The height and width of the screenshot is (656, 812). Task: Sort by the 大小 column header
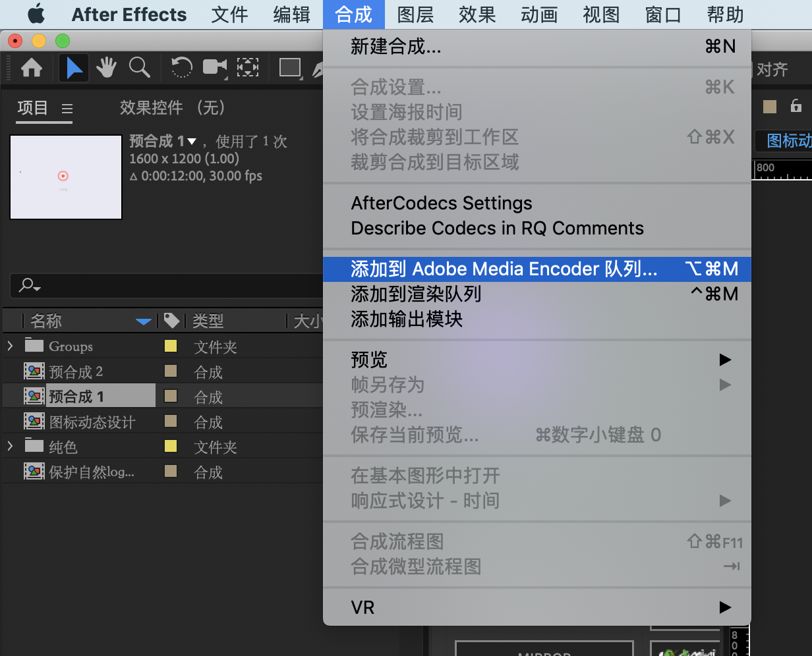[307, 321]
